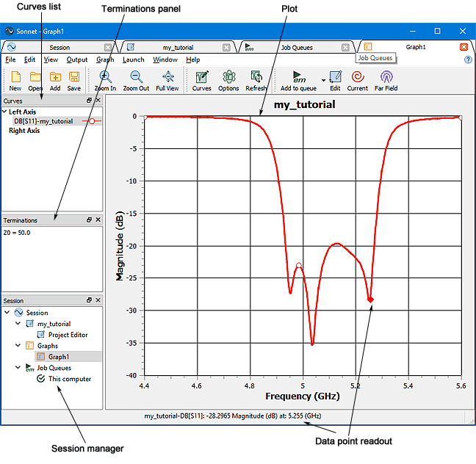Select This computer job queue
The image size is (476, 464).
70,379
